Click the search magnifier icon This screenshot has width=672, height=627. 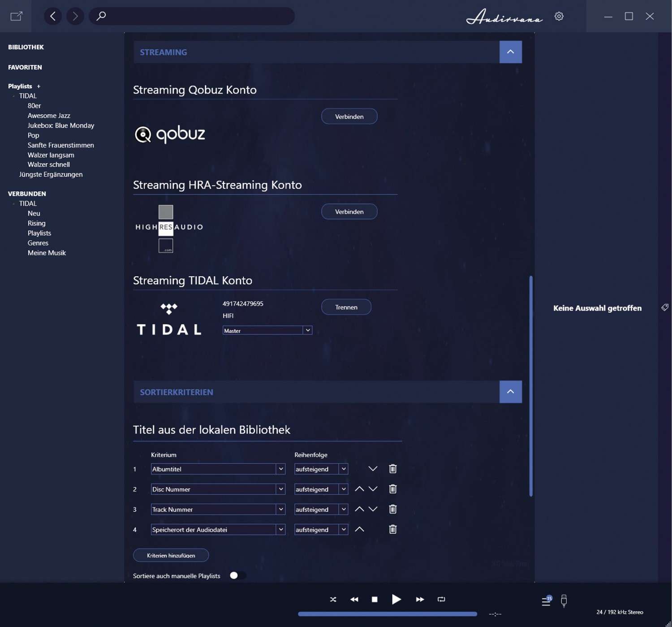(x=101, y=16)
